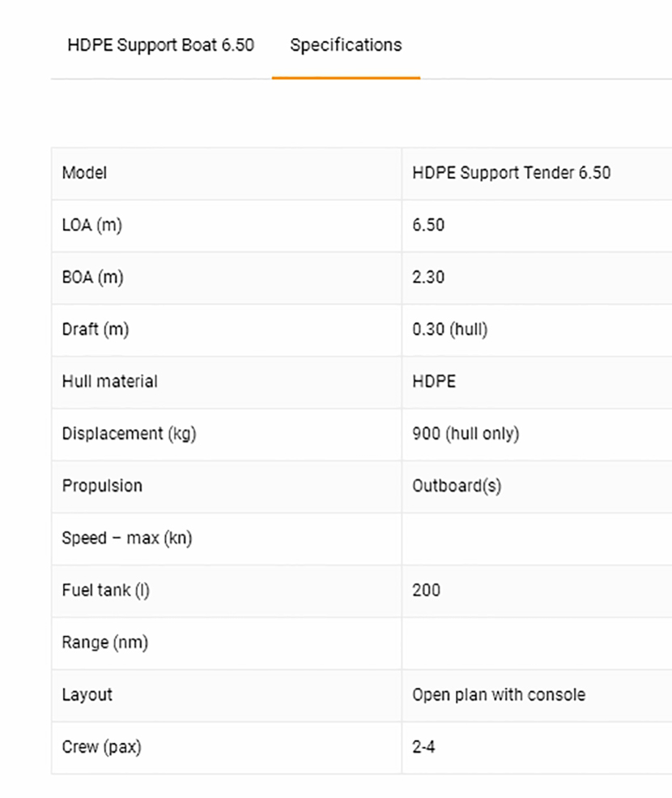The width and height of the screenshot is (672, 798).
Task: Select the Outboard(s) propulsion value
Action: [x=457, y=486]
